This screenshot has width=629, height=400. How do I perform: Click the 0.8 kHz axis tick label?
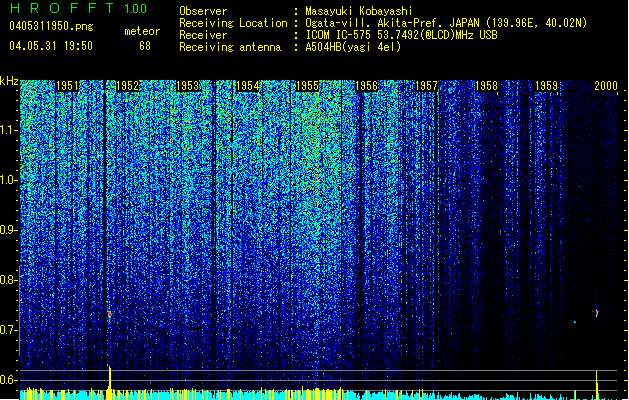coord(8,280)
